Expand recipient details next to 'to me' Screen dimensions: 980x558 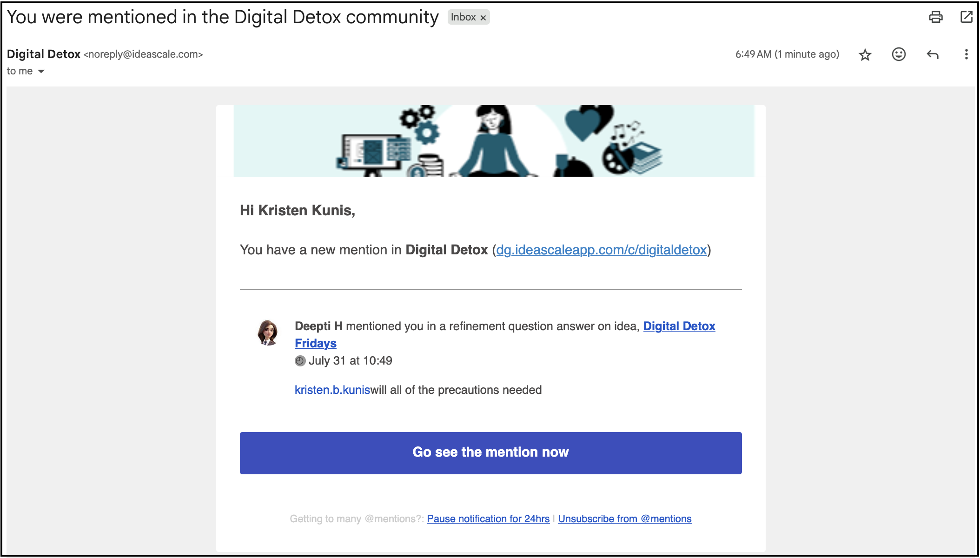point(41,71)
